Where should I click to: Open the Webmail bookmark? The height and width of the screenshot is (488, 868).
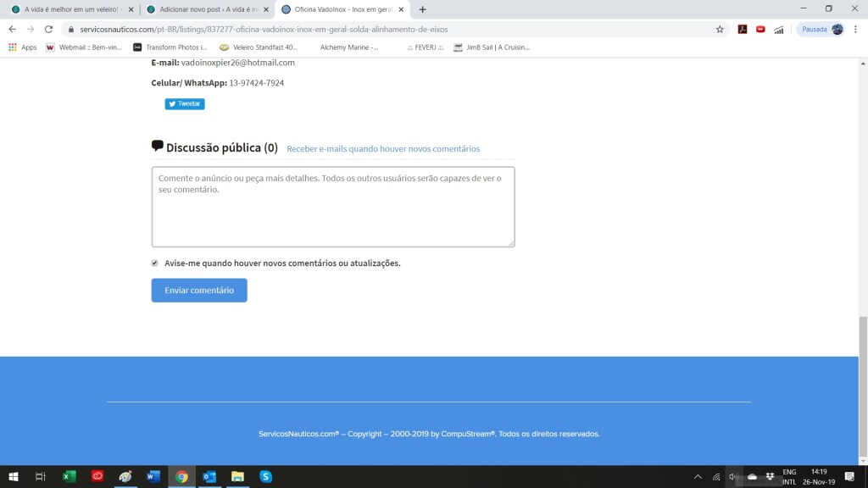(84, 47)
